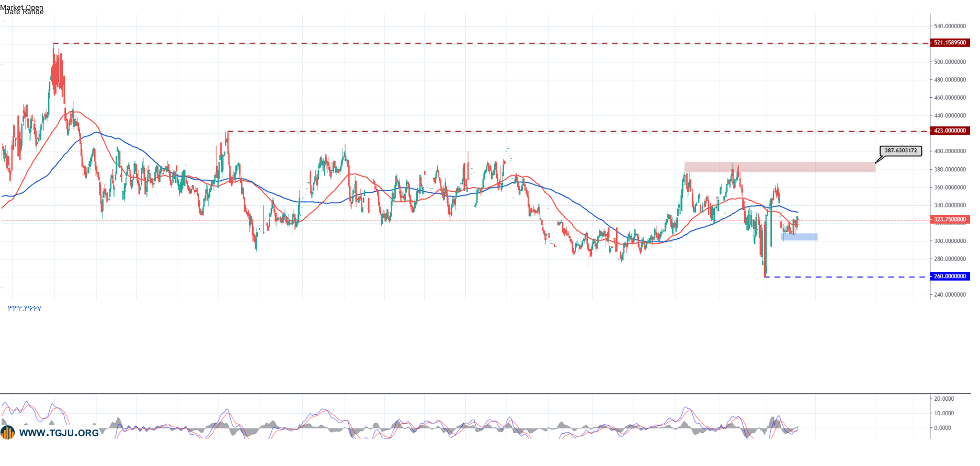Select the 440.0000000 axis value

pos(950,115)
